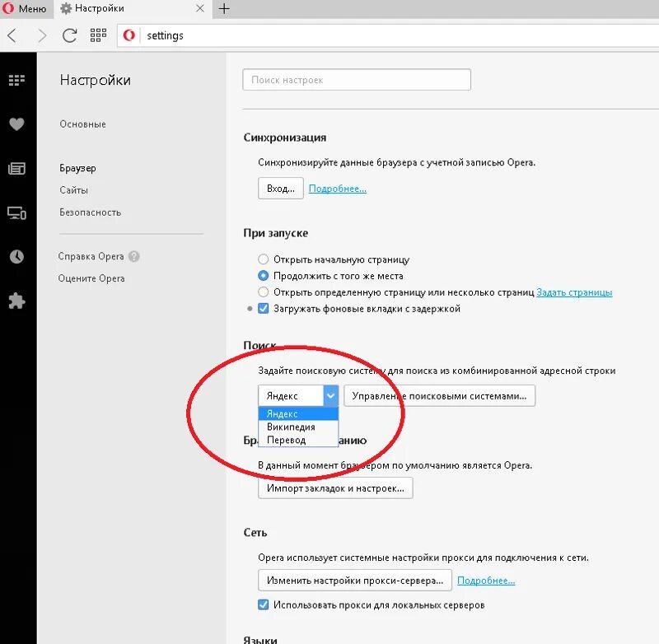
Task: Open a new tab with the plus button
Action: 224,8
